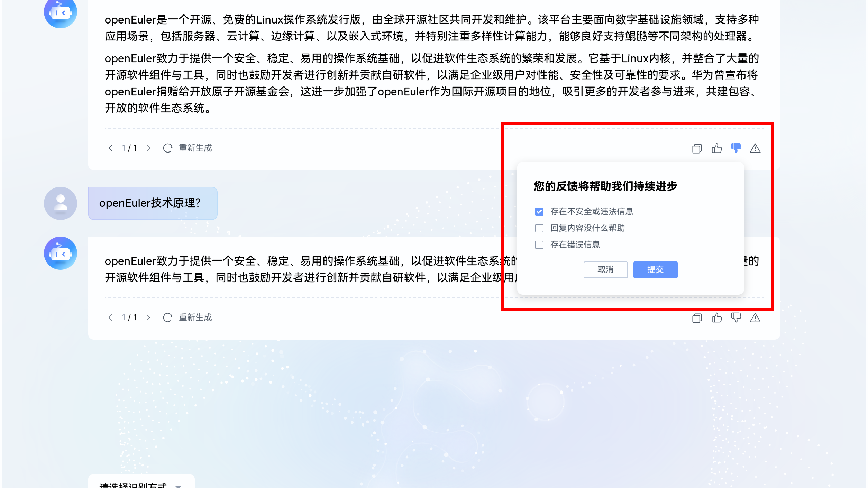Copy the first reply with copy icon
The height and width of the screenshot is (488, 868).
click(697, 148)
